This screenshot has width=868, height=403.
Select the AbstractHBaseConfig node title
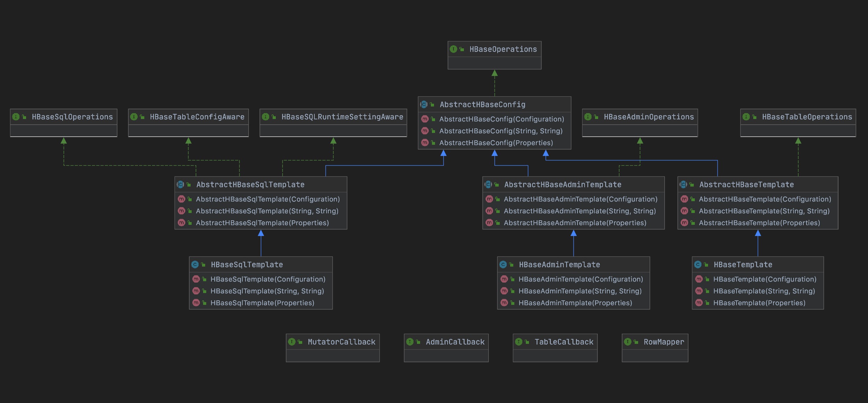click(x=482, y=104)
